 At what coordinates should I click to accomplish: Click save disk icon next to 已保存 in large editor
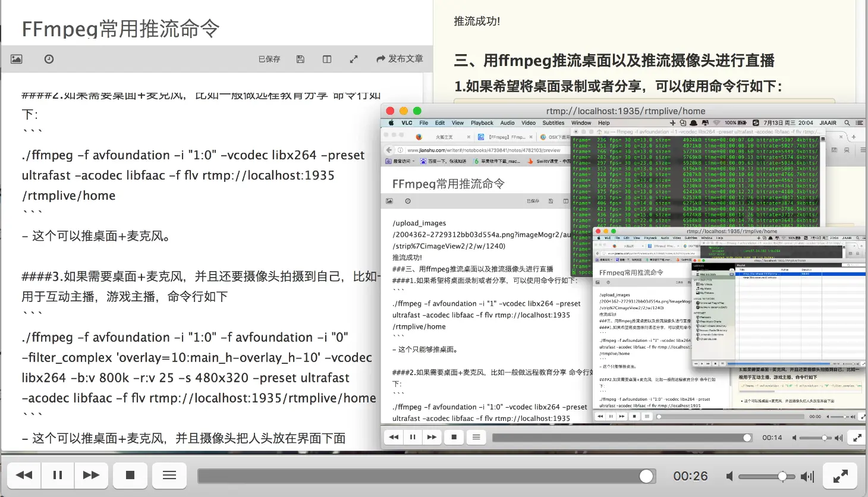(x=300, y=59)
